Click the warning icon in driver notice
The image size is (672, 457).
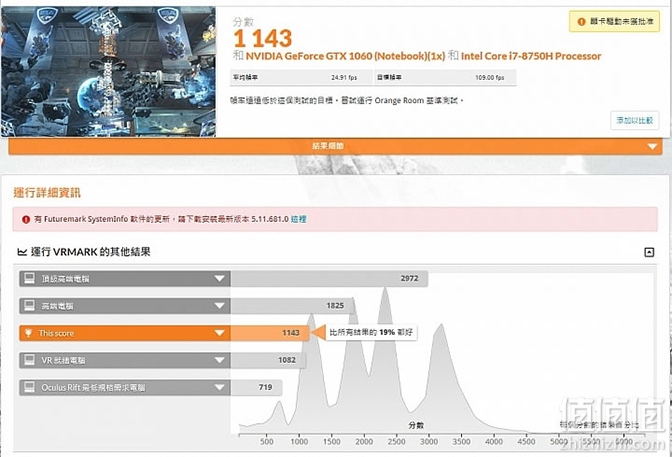581,21
